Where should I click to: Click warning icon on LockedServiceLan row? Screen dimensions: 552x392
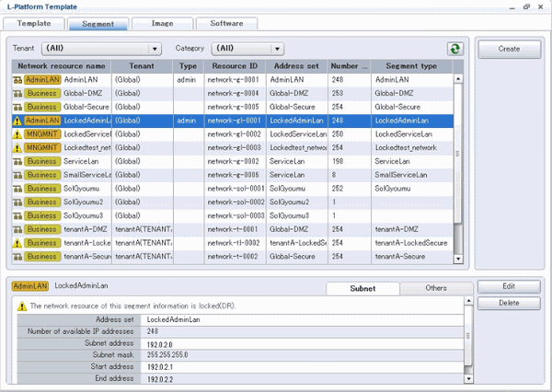point(17,134)
